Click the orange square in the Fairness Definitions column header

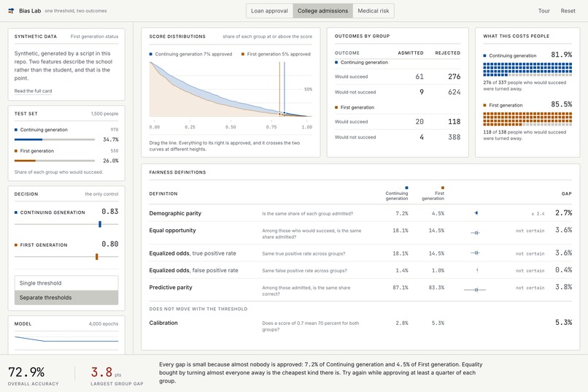pos(443,188)
